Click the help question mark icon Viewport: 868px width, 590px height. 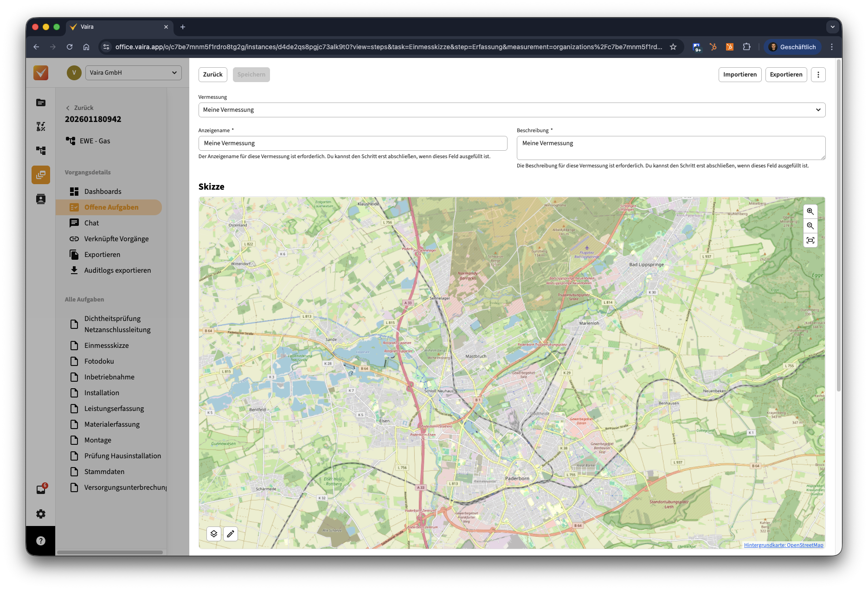(x=41, y=540)
